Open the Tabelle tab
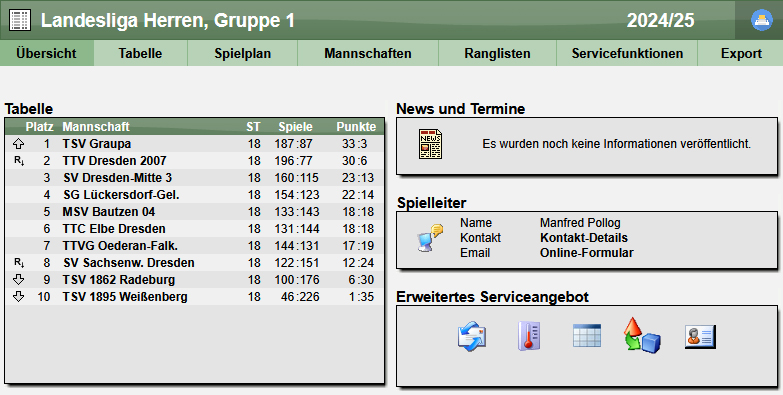The width and height of the screenshot is (783, 395). click(140, 53)
